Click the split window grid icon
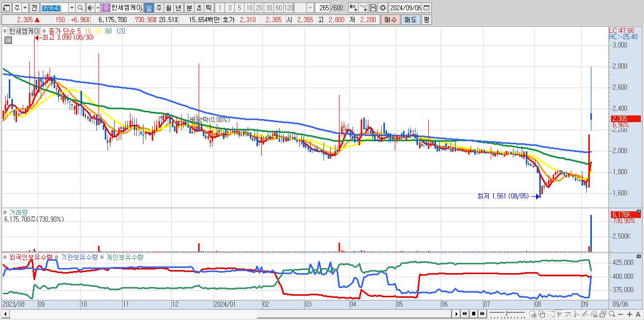 coord(533,314)
